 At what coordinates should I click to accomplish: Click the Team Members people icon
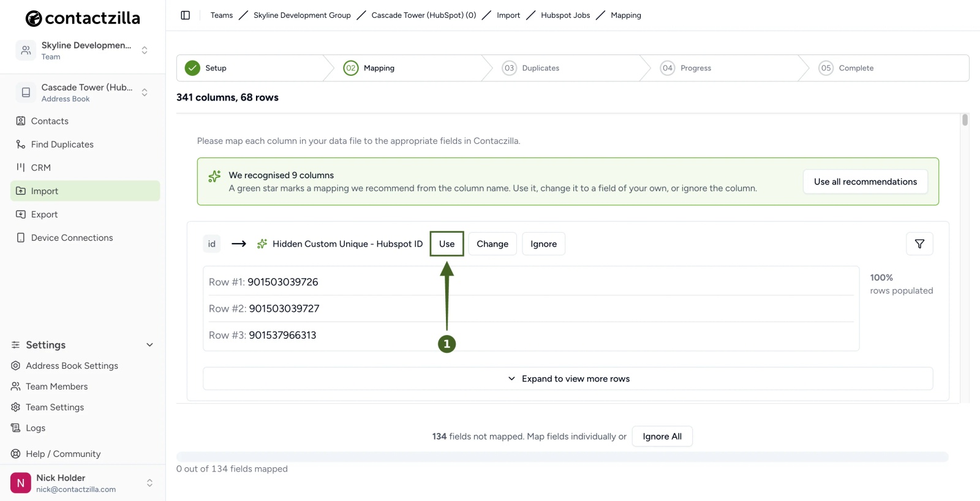[x=16, y=386]
